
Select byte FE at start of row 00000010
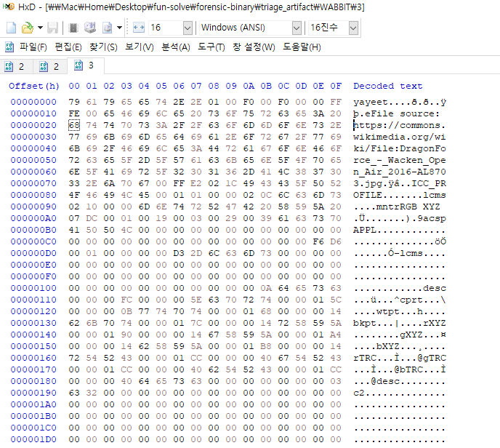(x=74, y=113)
